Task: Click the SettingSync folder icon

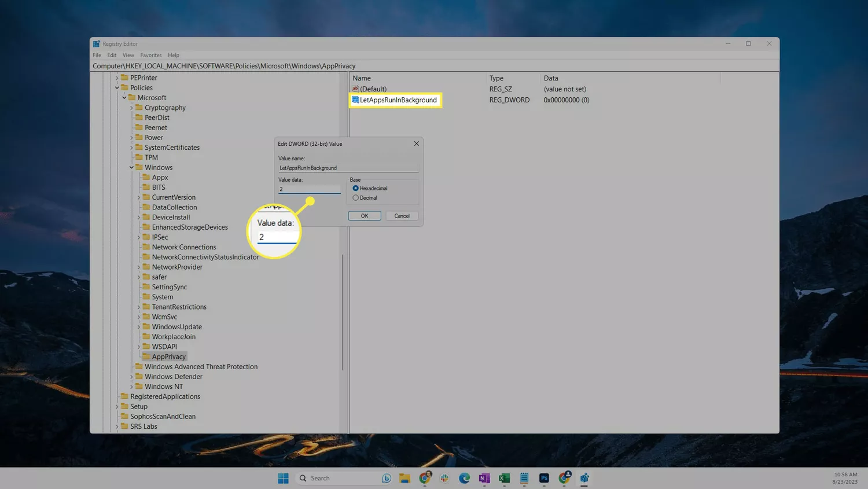Action: [146, 286]
